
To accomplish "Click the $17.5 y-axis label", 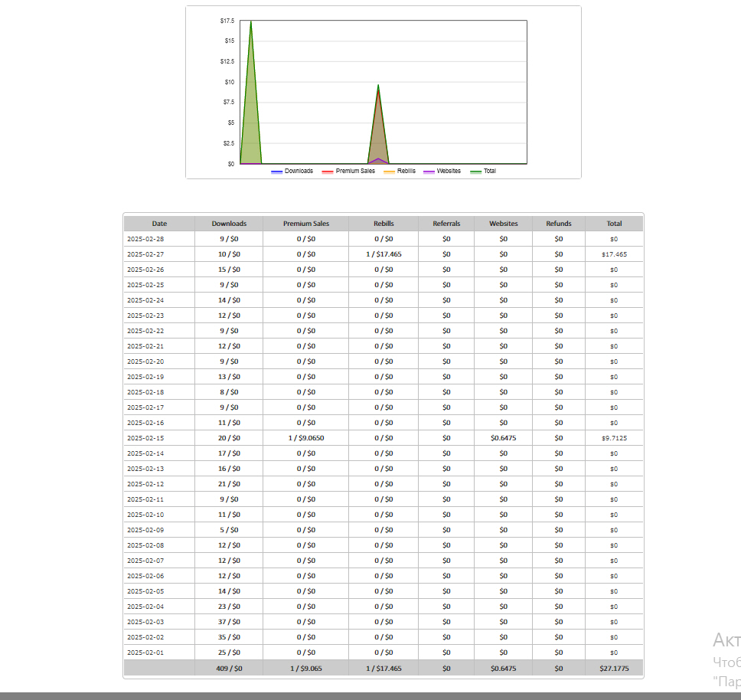I will tap(227, 21).
